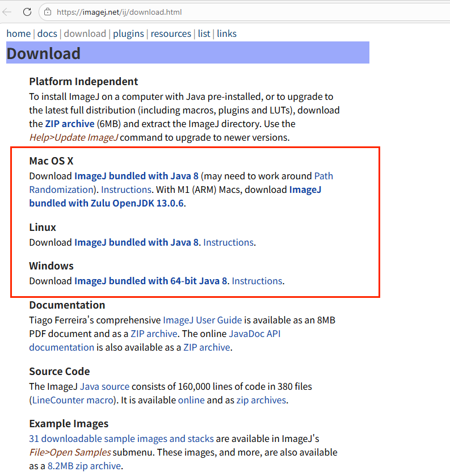The width and height of the screenshot is (450, 476).
Task: Click ZIP archive link after PDF document
Action: [154, 334]
